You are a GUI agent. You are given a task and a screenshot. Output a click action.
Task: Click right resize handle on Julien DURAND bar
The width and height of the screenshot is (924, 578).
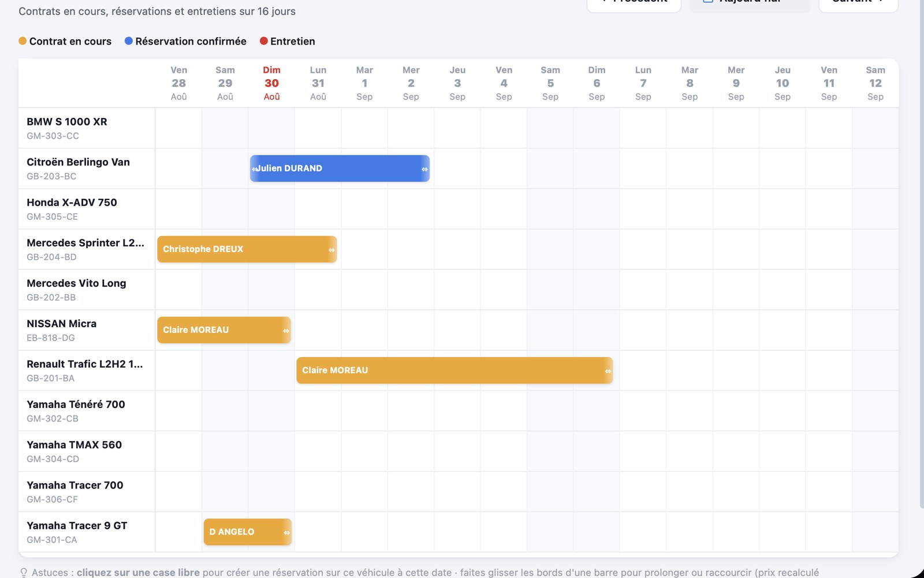click(x=424, y=169)
